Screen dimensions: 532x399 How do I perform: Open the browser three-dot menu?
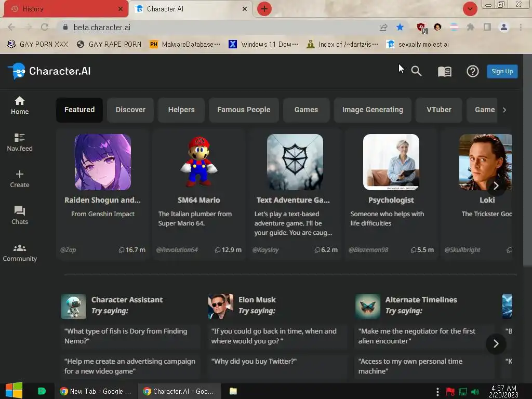click(521, 27)
